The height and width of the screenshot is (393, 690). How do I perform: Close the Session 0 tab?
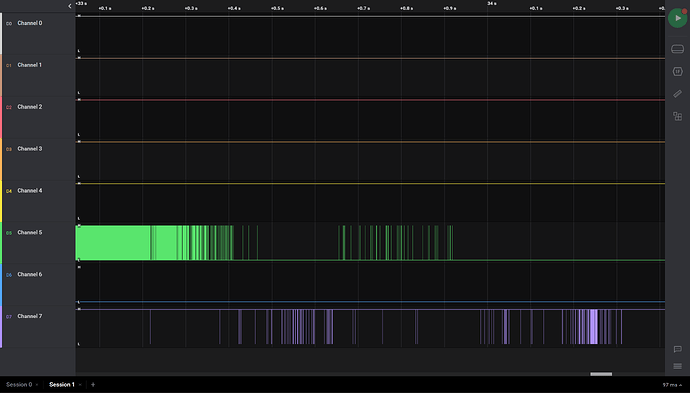pyautogui.click(x=37, y=385)
